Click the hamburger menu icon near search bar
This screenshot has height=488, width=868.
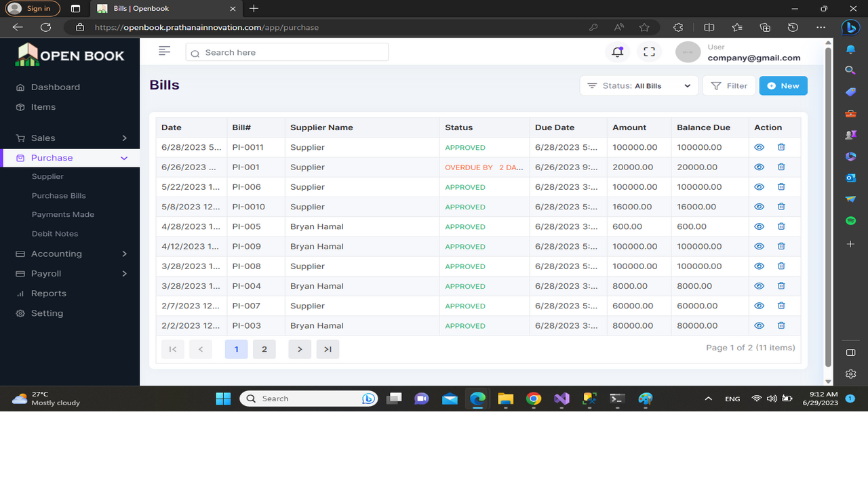click(x=164, y=50)
